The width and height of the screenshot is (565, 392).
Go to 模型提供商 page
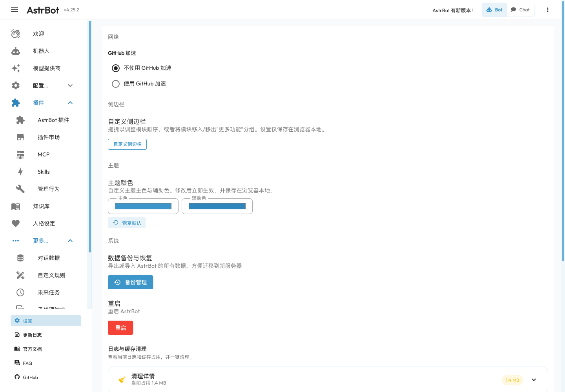[46, 68]
